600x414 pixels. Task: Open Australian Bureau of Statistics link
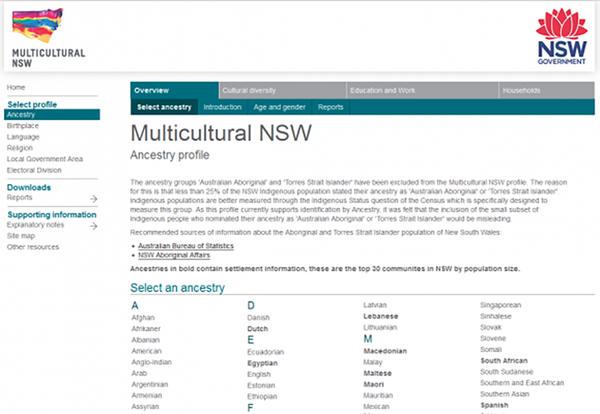coord(186,246)
